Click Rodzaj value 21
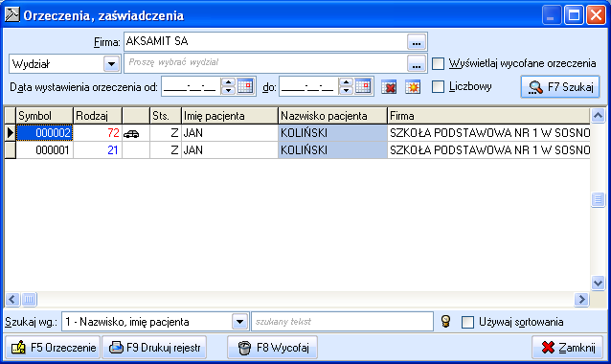The width and height of the screenshot is (611, 364). (x=113, y=150)
